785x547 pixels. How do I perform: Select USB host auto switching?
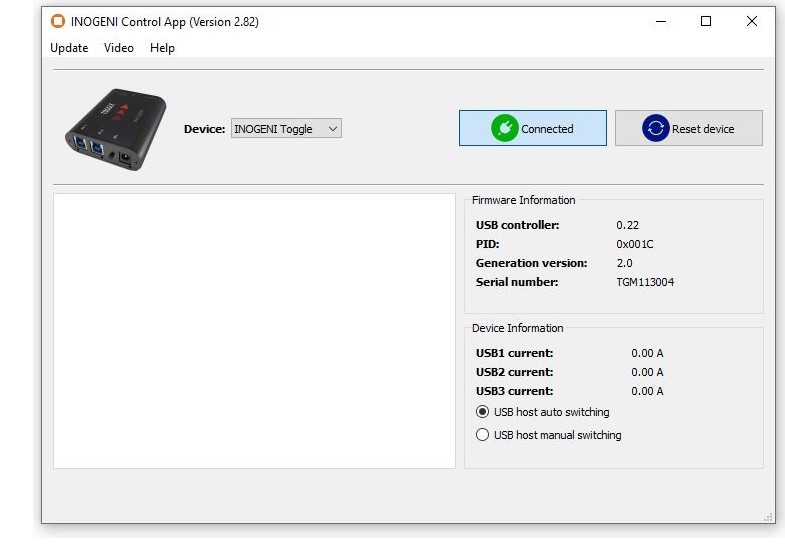point(483,412)
